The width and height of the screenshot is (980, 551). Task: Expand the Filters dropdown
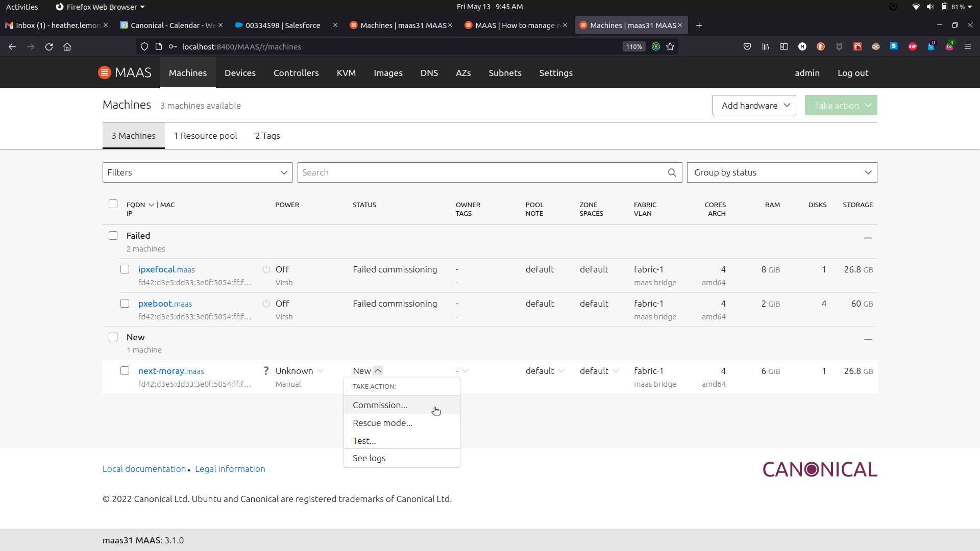click(197, 172)
